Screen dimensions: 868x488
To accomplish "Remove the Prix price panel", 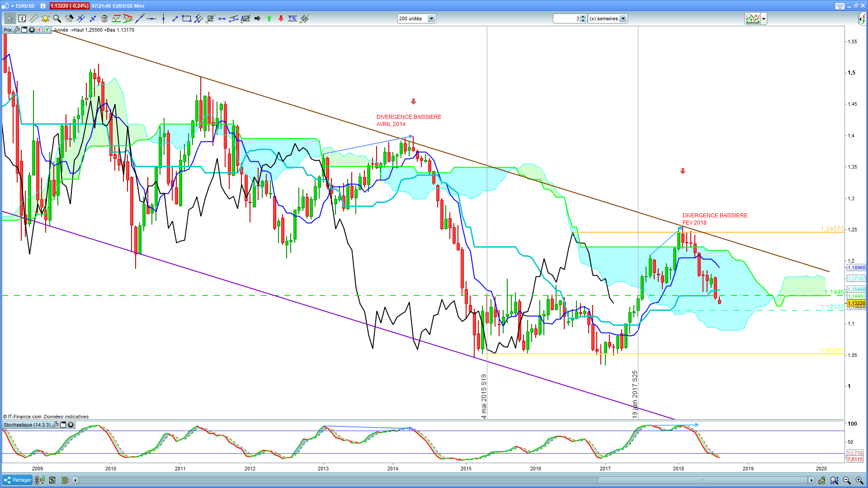I will (x=32, y=30).
